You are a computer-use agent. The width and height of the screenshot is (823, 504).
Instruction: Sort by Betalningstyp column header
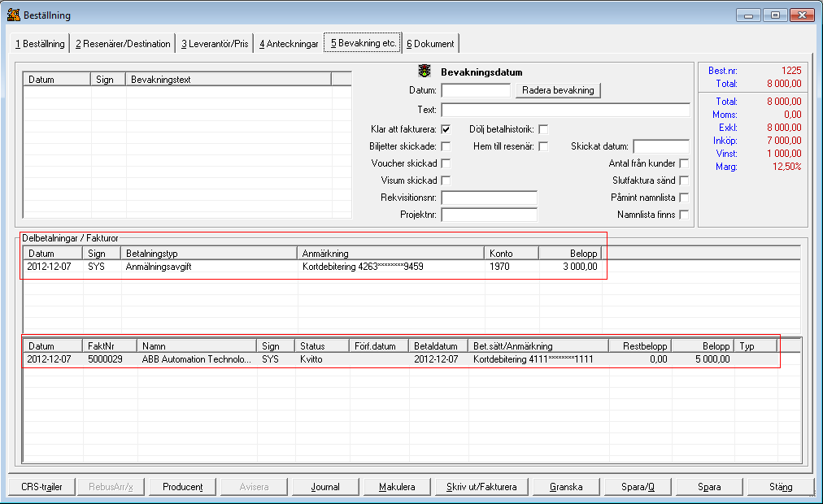pyautogui.click(x=209, y=254)
